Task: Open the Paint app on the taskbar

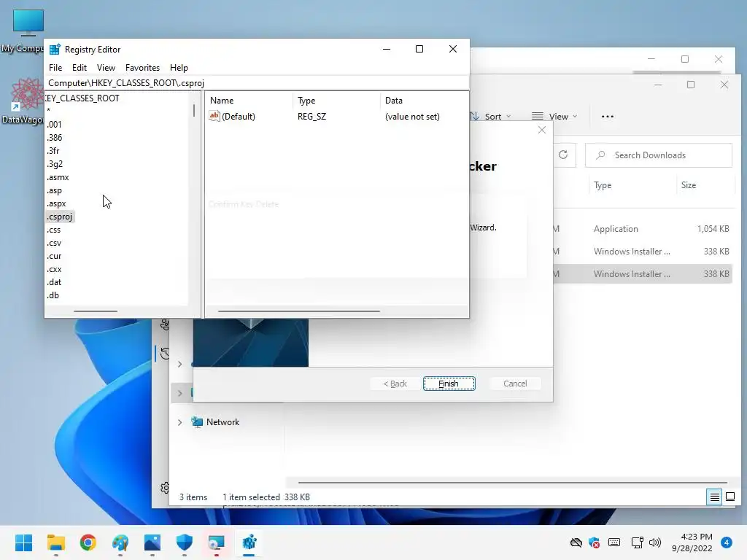Action: pos(120,542)
